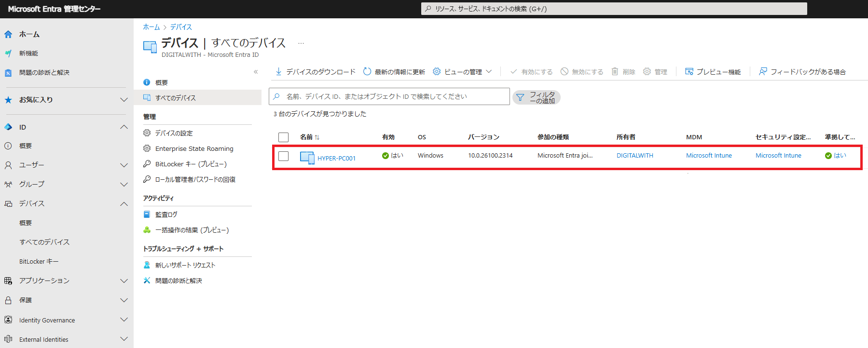The height and width of the screenshot is (348, 868).
Task: Tick the HYPER-PC001 row checkbox
Action: 284,156
